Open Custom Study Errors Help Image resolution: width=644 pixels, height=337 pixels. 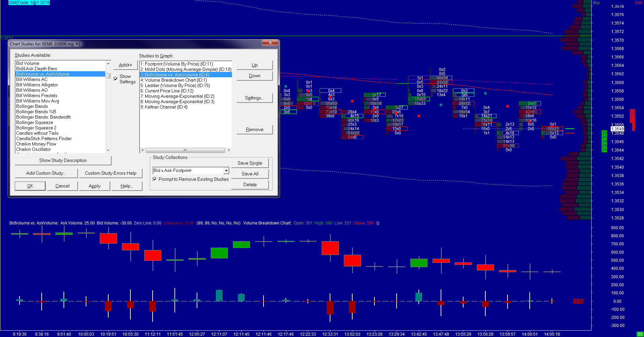point(111,173)
